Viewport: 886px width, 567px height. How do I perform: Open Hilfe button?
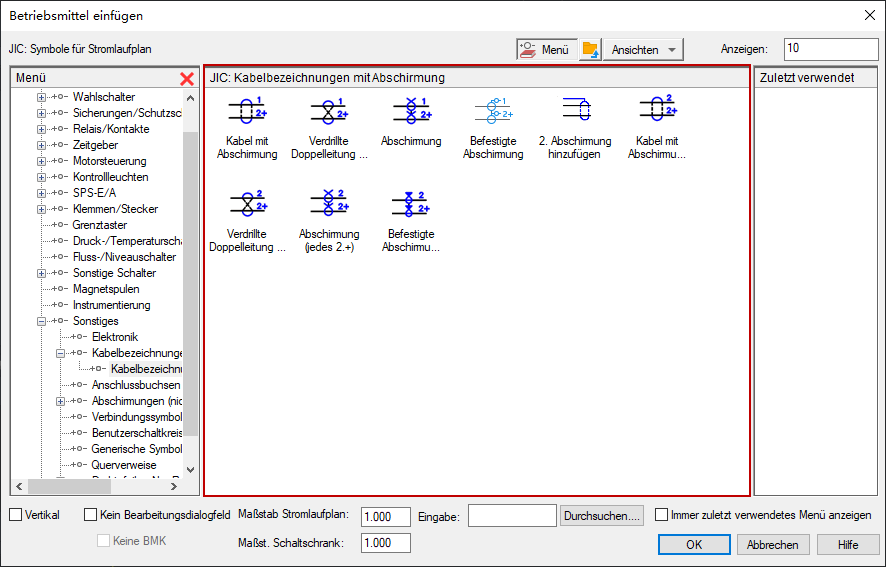[848, 545]
